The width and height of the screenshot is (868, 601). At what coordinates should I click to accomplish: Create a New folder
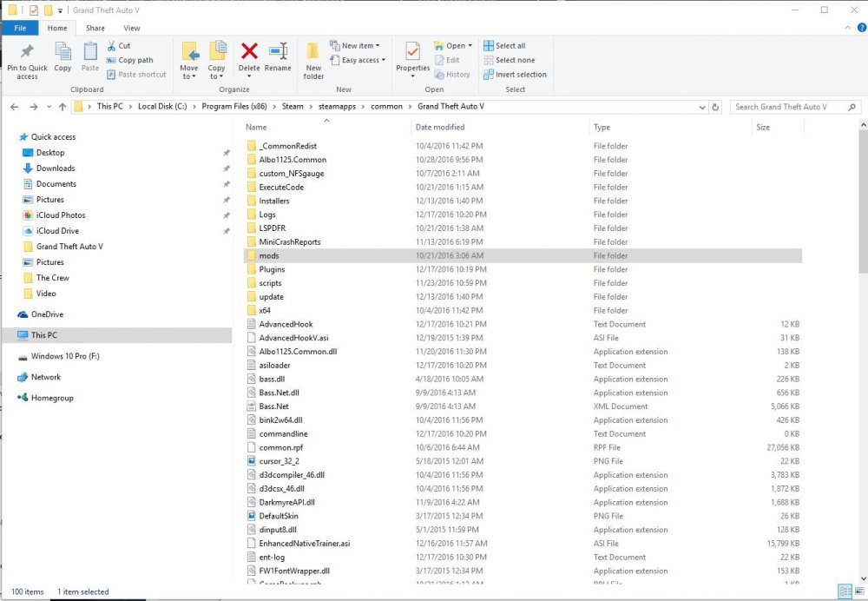(313, 61)
